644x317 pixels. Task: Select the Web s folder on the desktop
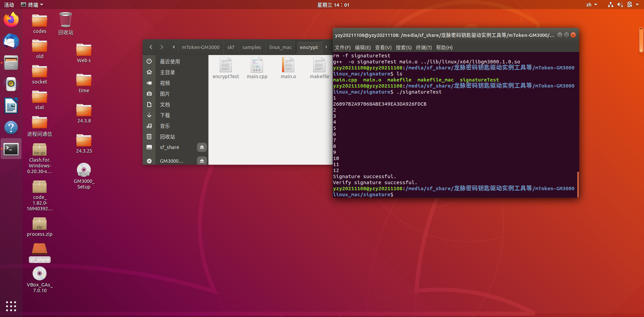[x=84, y=53]
